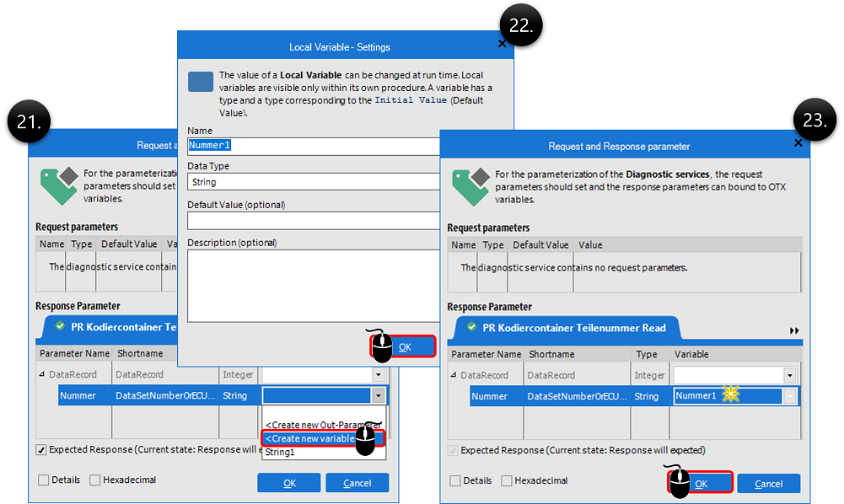
Task: Toggle Expected Response checkbox in left dialog
Action: (x=41, y=450)
